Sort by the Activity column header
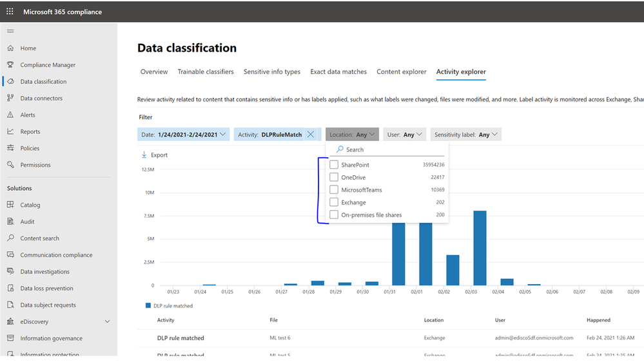This screenshot has width=644, height=362. pyautogui.click(x=166, y=319)
